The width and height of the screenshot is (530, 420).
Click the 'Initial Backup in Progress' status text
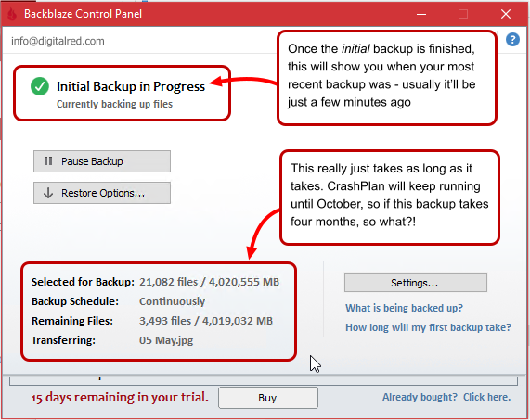131,86
